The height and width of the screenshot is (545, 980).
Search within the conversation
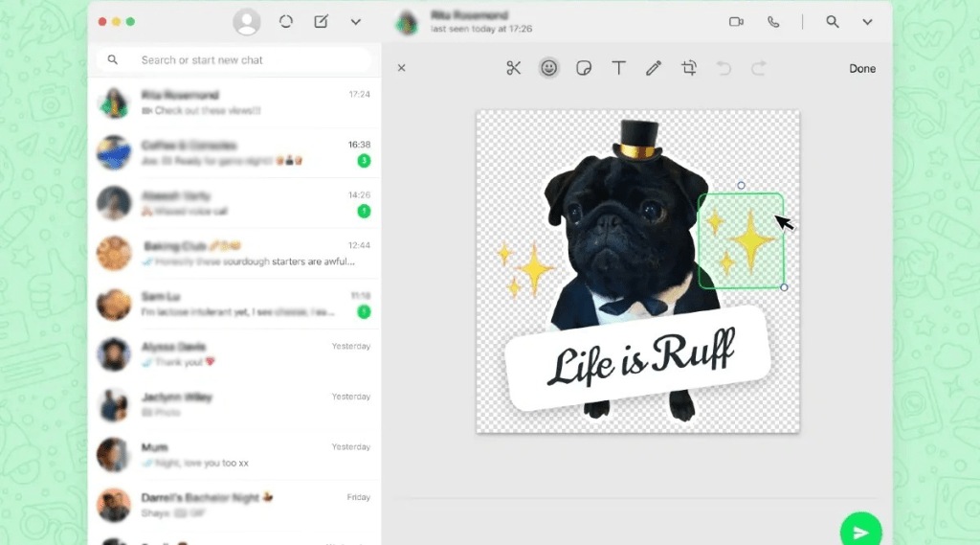click(x=833, y=21)
